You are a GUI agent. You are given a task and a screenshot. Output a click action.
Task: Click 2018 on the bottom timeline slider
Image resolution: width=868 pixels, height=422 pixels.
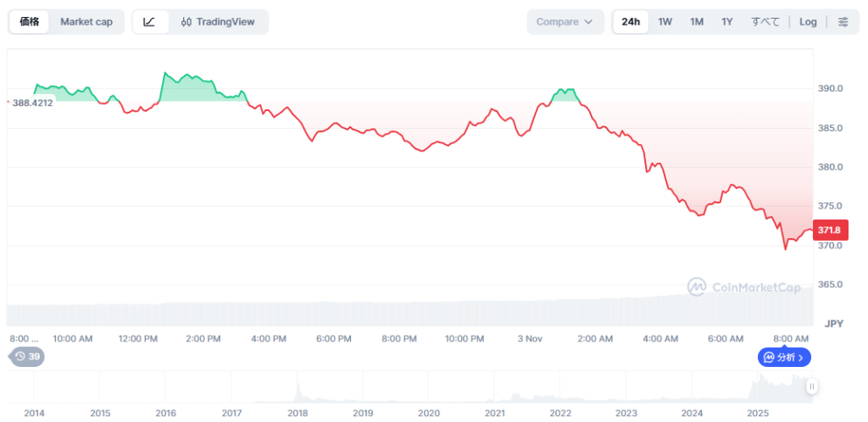click(x=298, y=414)
